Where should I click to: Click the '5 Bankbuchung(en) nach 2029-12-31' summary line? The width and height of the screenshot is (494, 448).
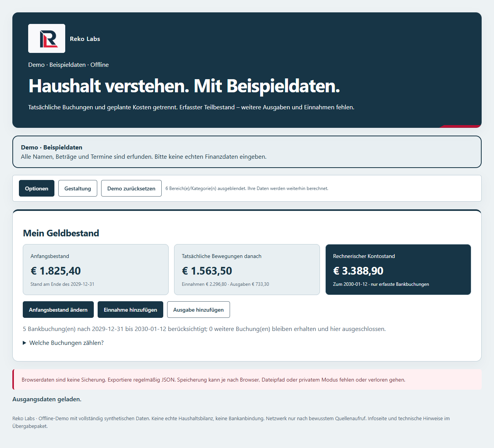click(204, 329)
